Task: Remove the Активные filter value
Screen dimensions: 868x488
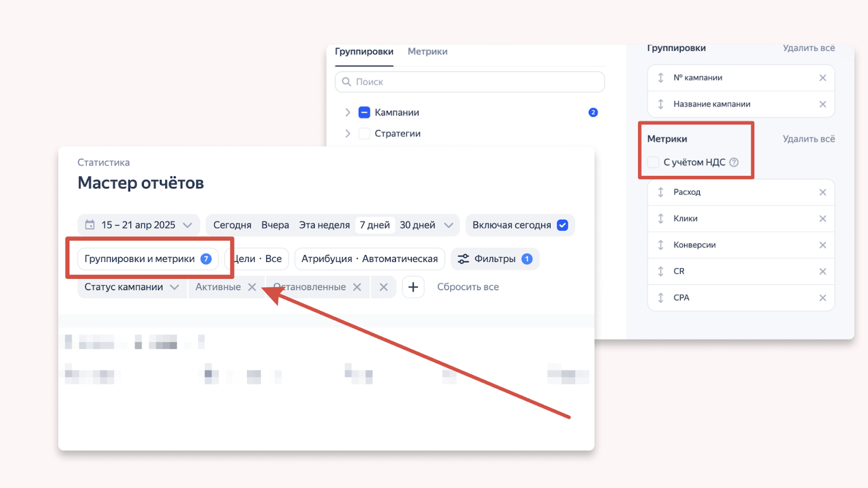Action: [x=252, y=287]
